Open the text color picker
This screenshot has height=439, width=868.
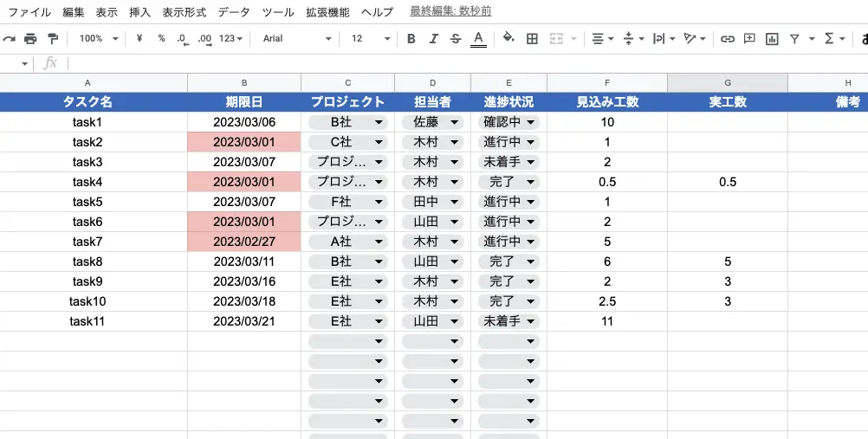point(478,39)
